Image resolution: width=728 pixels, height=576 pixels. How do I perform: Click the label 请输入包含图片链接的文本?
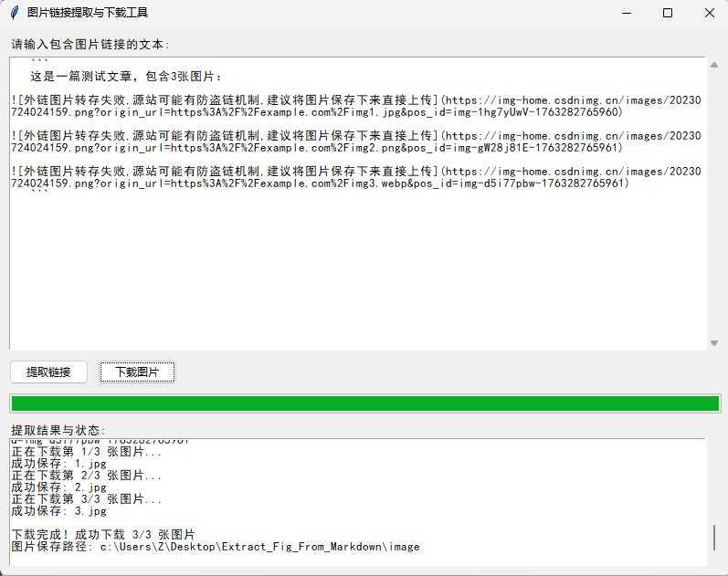pos(90,45)
